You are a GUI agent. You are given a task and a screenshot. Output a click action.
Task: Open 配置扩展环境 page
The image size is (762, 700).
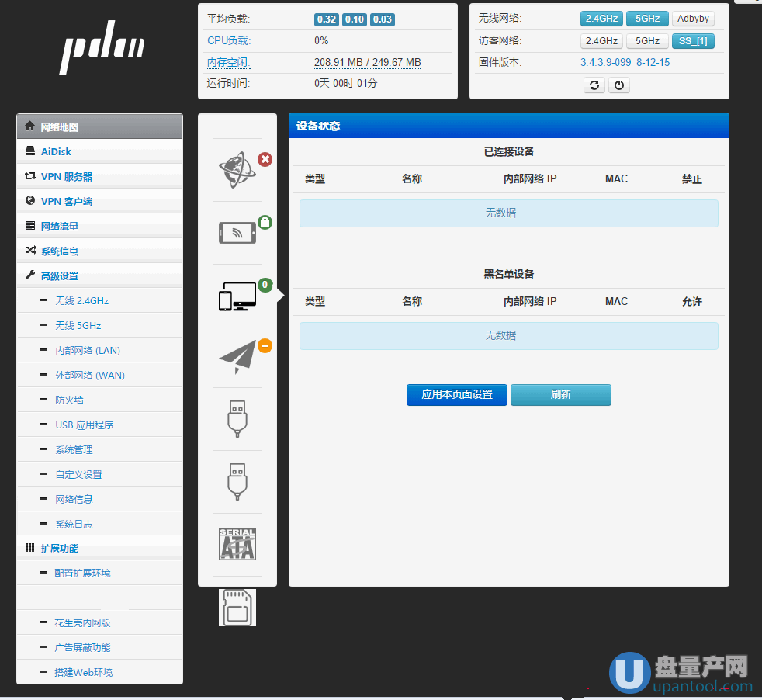coord(99,573)
